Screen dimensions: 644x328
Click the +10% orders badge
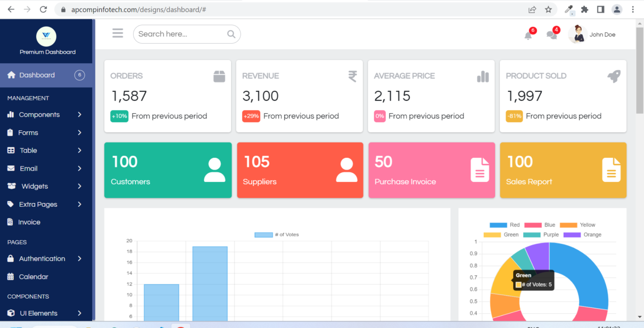pyautogui.click(x=119, y=116)
